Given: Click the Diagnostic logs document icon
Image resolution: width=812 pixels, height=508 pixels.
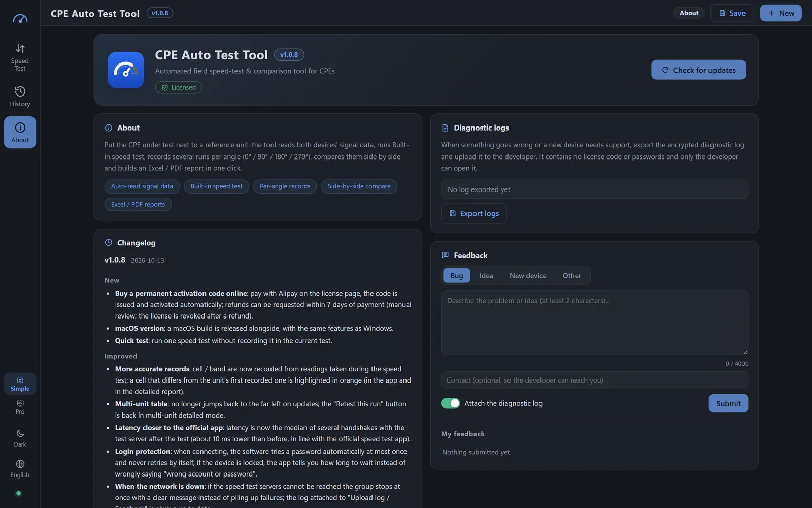Looking at the screenshot, I should coord(445,128).
